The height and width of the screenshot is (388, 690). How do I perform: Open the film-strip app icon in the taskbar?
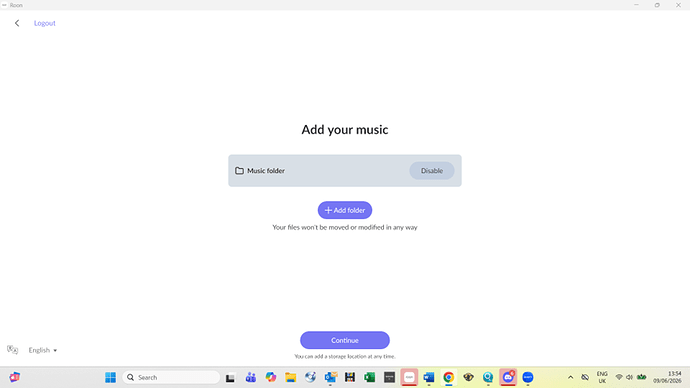point(350,377)
